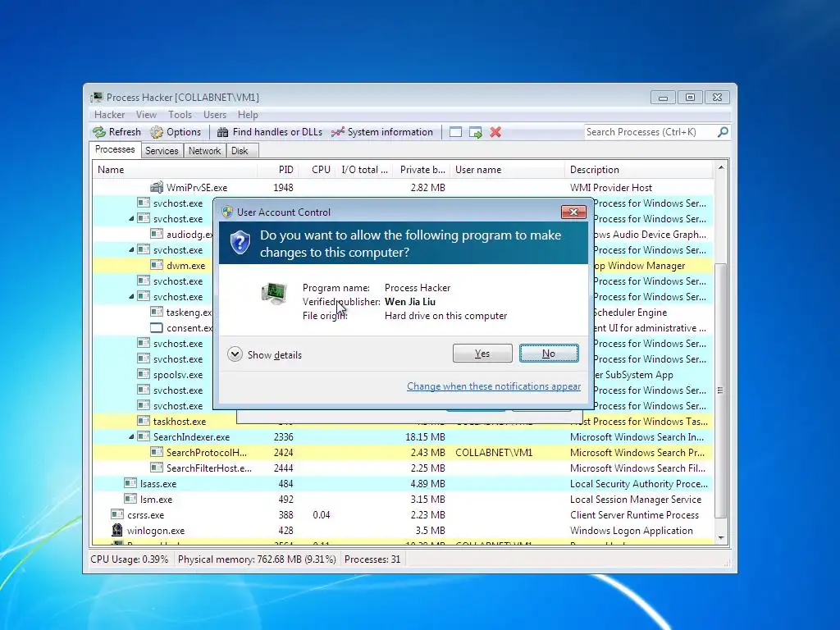Sort by the PID column header
The image size is (840, 630).
[x=277, y=170]
